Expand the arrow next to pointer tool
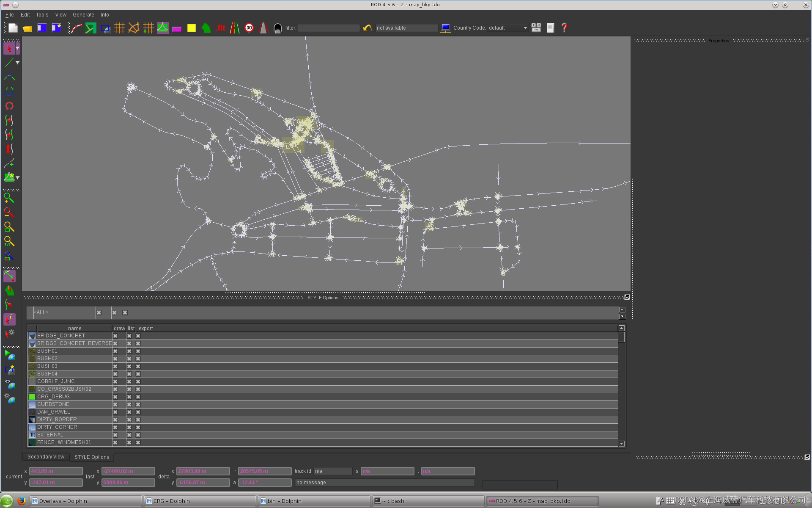The width and height of the screenshot is (812, 508). tap(18, 49)
